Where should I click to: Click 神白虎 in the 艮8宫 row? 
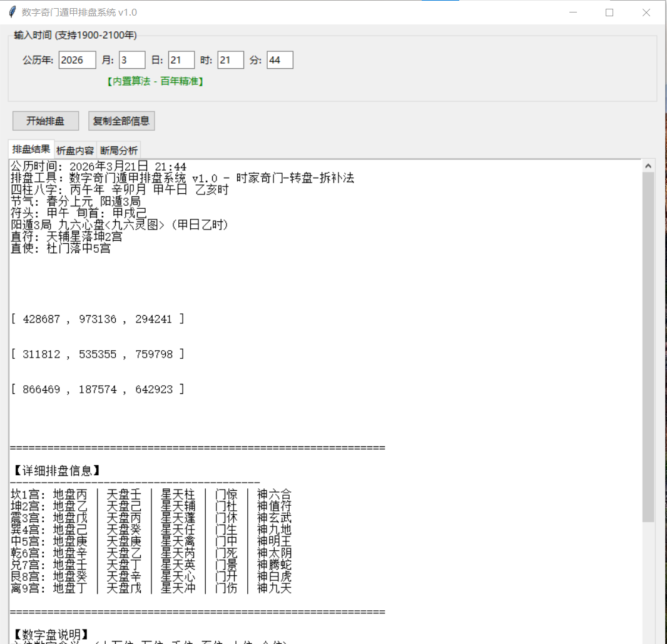point(275,576)
